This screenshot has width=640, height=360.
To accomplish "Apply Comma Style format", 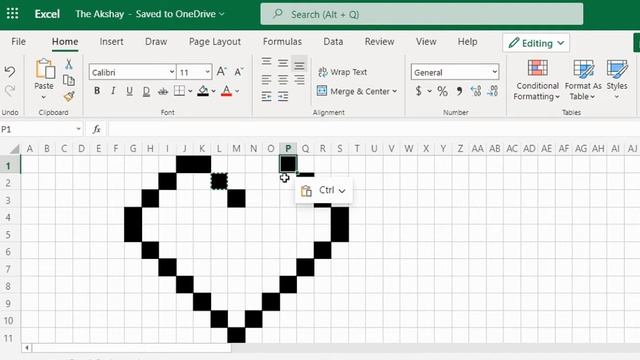I will tap(459, 91).
